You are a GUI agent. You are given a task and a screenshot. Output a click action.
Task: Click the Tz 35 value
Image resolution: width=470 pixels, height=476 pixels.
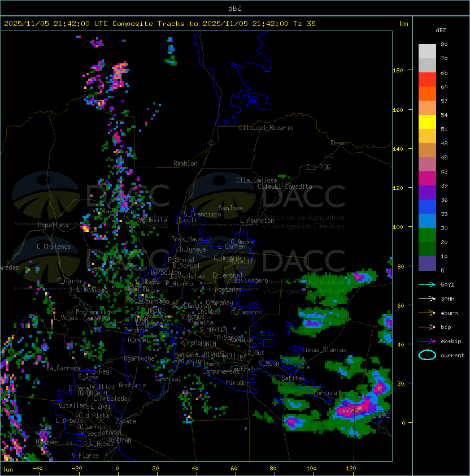point(304,24)
